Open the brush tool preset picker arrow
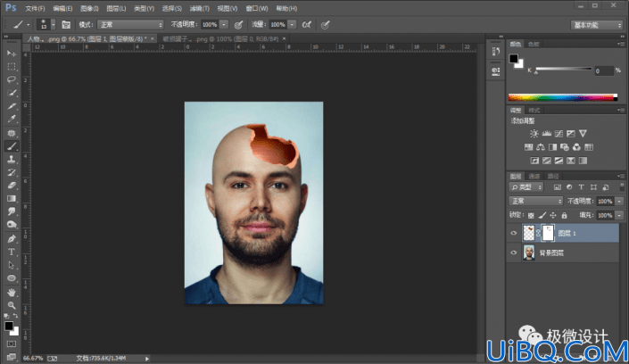 [x=28, y=25]
